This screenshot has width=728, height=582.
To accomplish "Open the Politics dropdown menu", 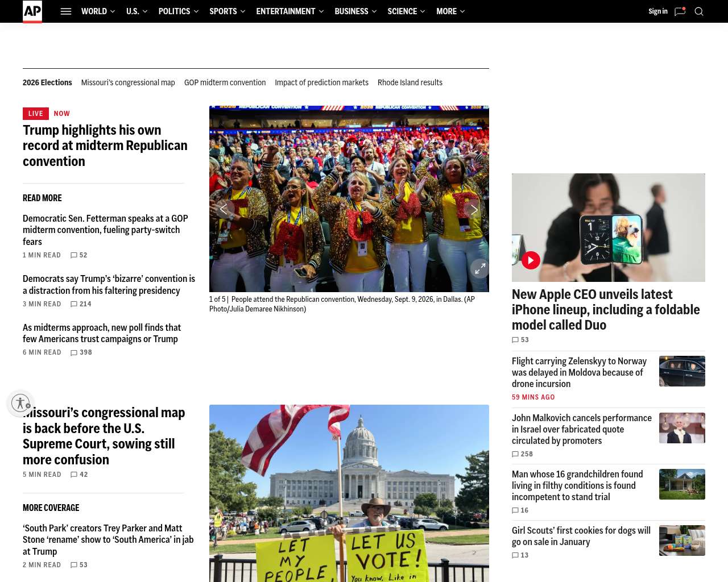I will 179,11.
